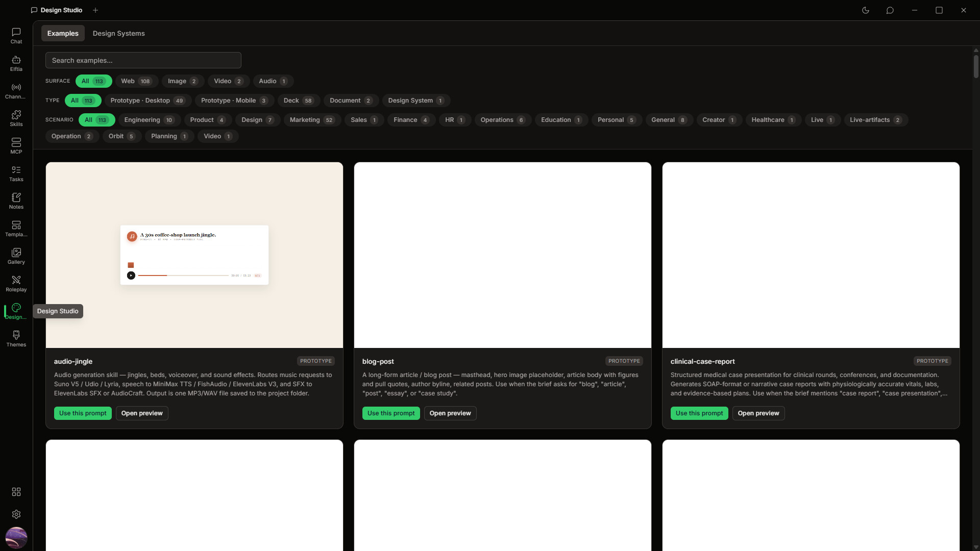Open the settings gear icon

click(x=16, y=514)
